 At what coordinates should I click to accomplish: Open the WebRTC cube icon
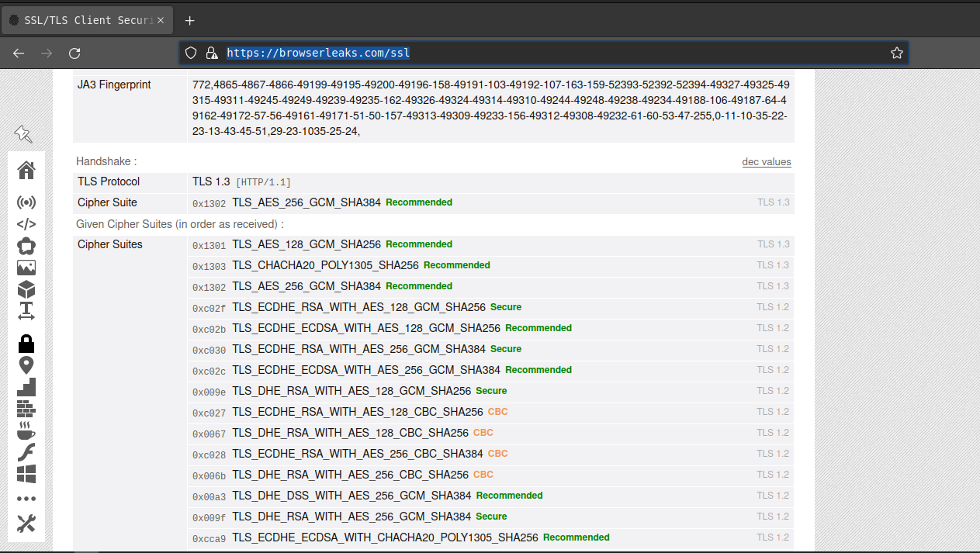click(x=26, y=289)
